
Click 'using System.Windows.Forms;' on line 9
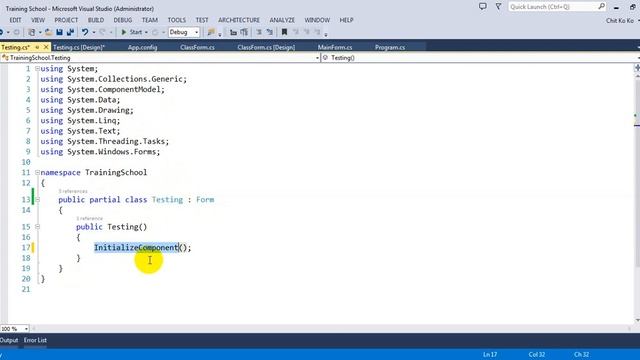click(x=100, y=152)
